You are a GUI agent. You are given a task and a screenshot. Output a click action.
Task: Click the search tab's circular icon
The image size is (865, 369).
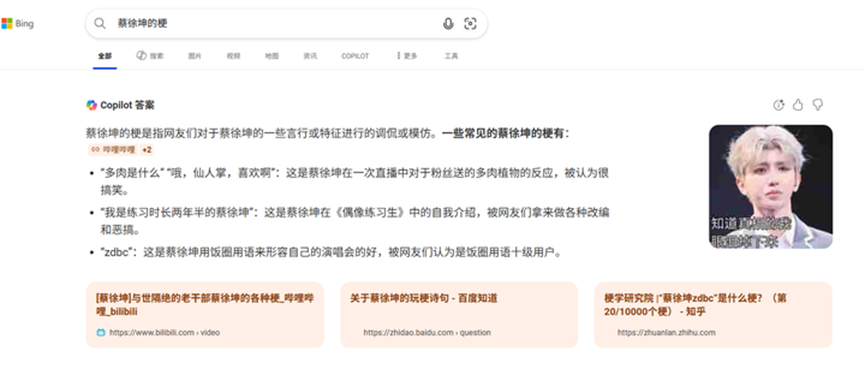click(x=141, y=55)
